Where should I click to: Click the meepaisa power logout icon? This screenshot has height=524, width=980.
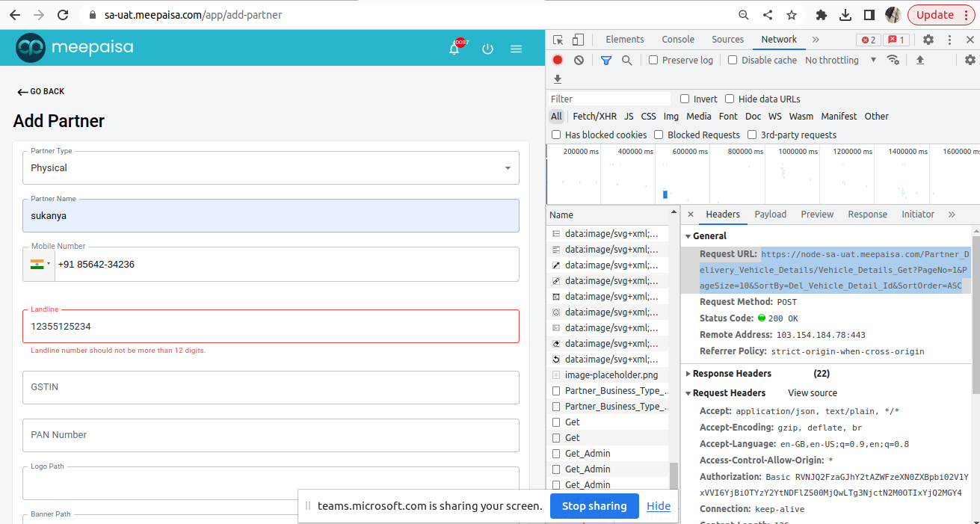pos(487,49)
